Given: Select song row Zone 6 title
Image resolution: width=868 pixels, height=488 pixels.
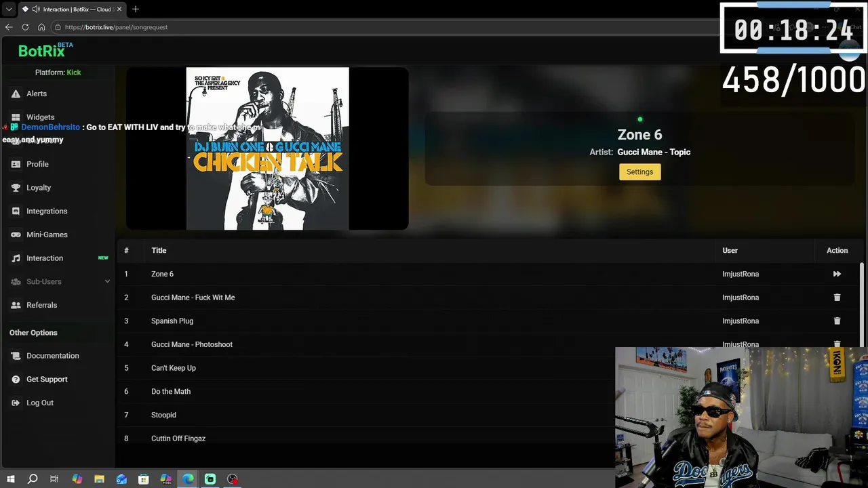Looking at the screenshot, I should click(162, 274).
